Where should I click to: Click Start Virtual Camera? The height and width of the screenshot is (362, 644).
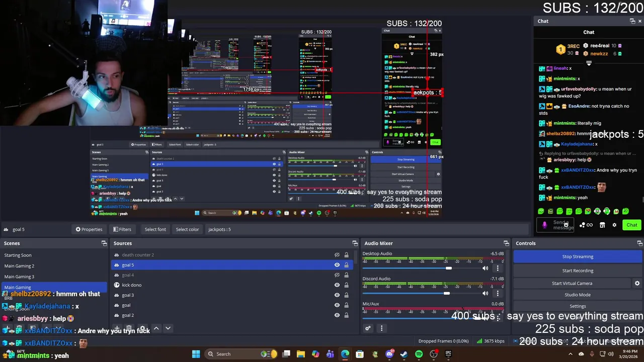coord(572,283)
